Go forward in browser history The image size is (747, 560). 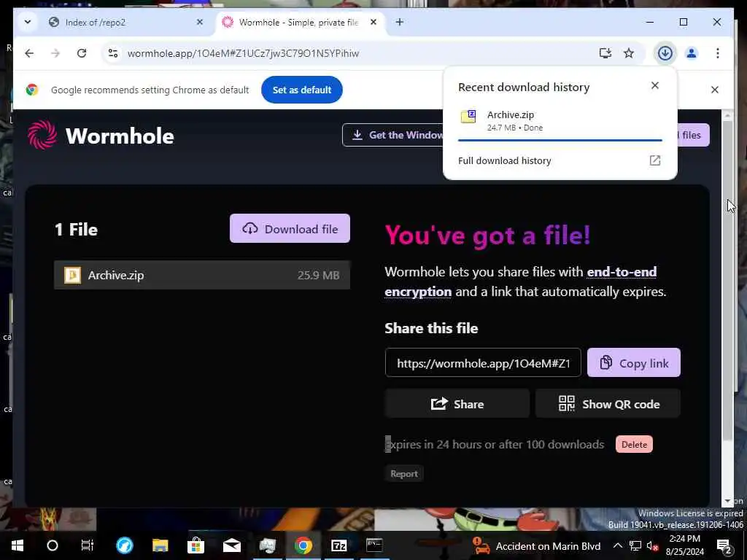click(55, 52)
